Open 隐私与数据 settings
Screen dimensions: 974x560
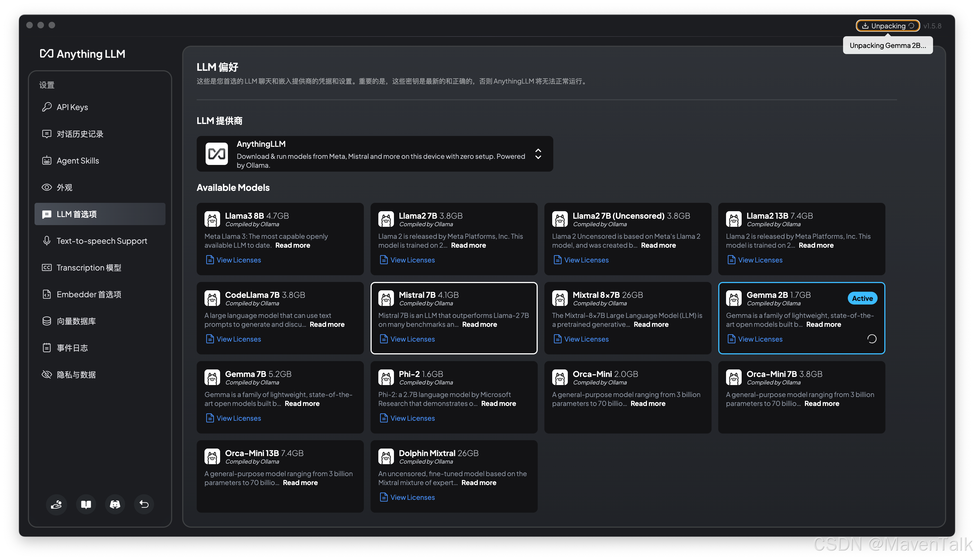[100, 374]
